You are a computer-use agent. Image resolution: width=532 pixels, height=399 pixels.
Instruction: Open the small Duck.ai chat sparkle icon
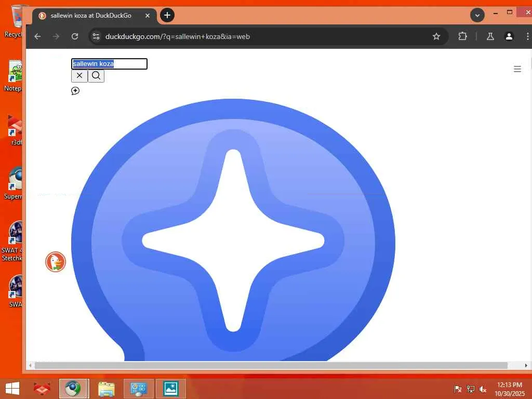click(x=75, y=90)
